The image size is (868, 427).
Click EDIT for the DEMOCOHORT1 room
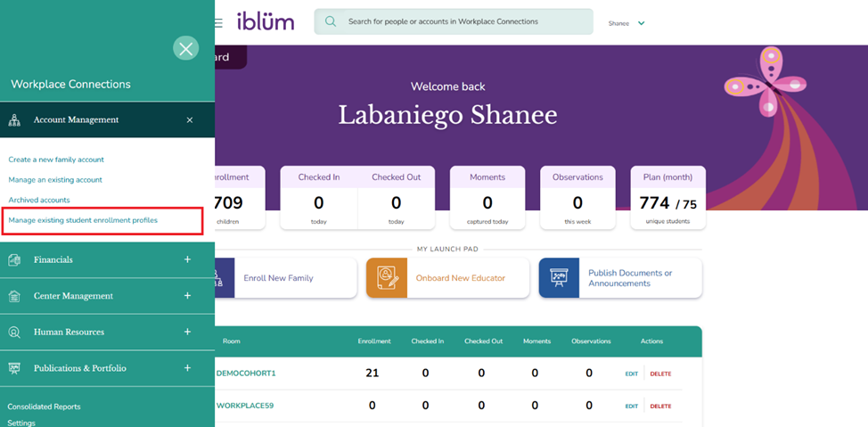point(631,374)
